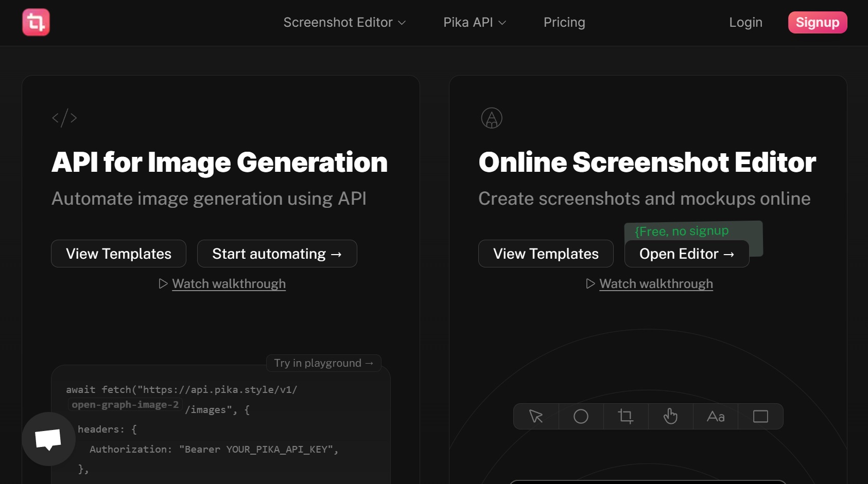Click the 'headers: {' code line

pos(107,429)
